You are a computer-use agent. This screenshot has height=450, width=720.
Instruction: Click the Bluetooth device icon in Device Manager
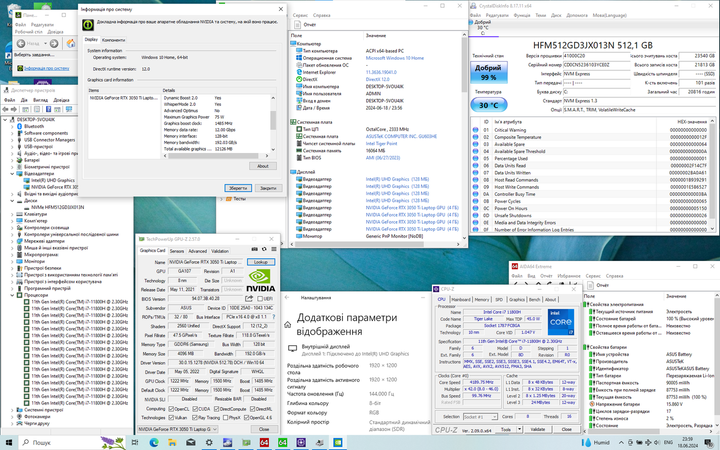19,126
